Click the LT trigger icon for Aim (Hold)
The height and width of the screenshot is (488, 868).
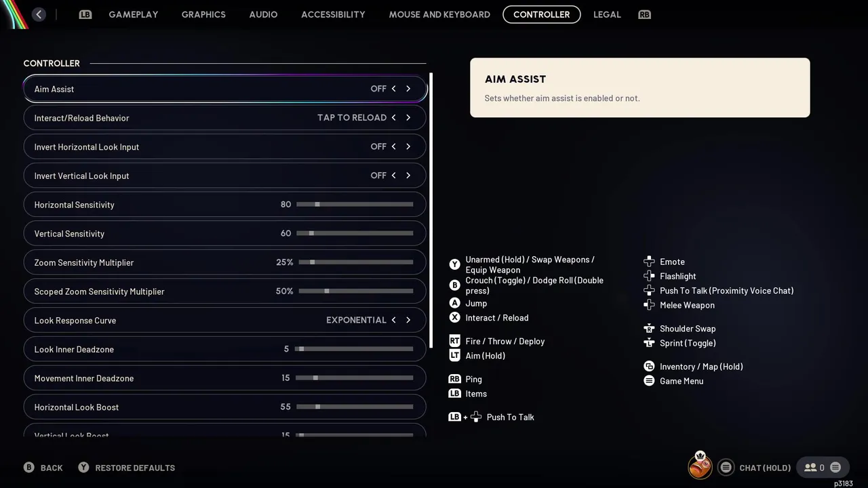[454, 355]
